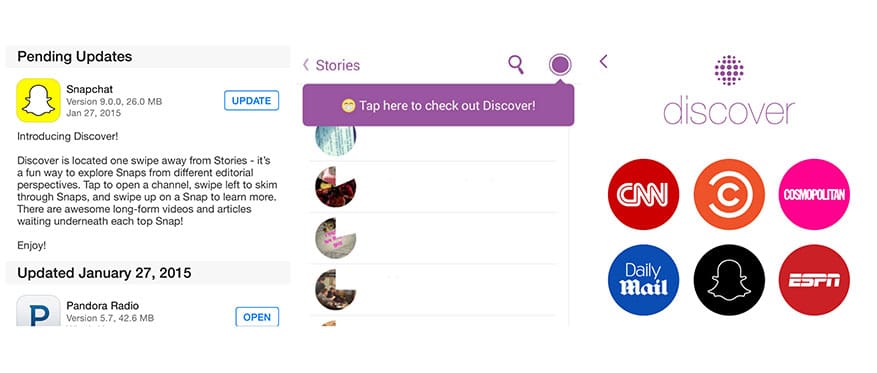Open the fourth story thumbnail
877x373 pixels.
pos(335,289)
